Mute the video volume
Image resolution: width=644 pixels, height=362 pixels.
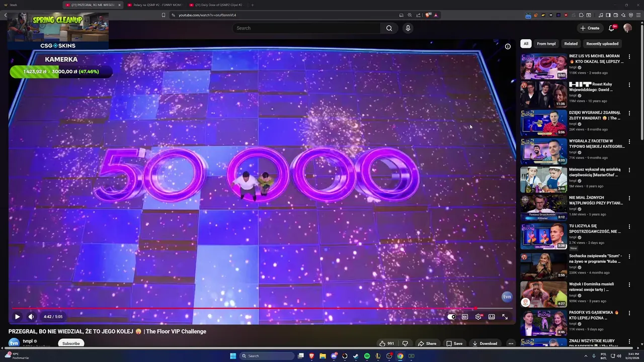[31, 317]
